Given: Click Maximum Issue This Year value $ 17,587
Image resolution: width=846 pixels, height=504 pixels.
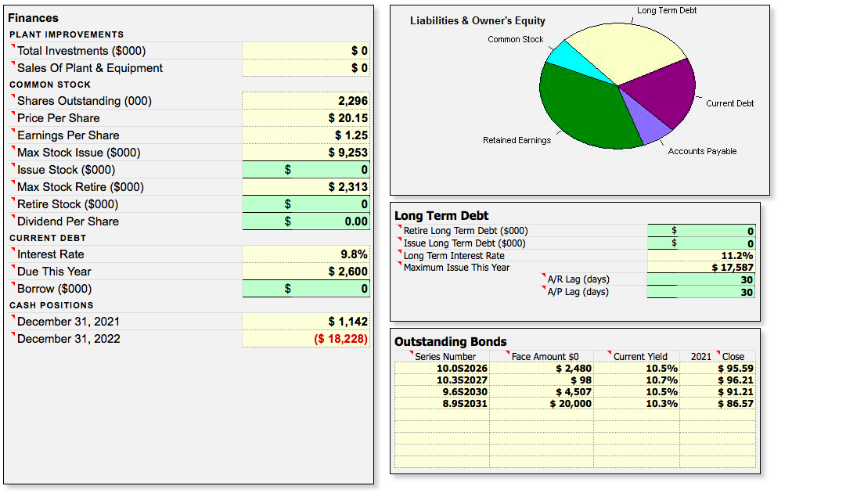Looking at the screenshot, I should pos(701,268).
